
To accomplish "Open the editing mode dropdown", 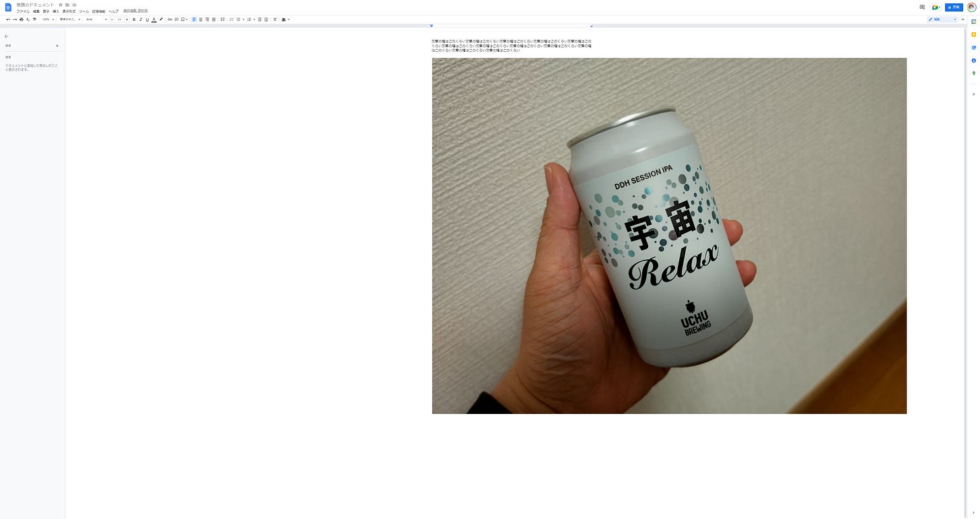I will (x=942, y=20).
